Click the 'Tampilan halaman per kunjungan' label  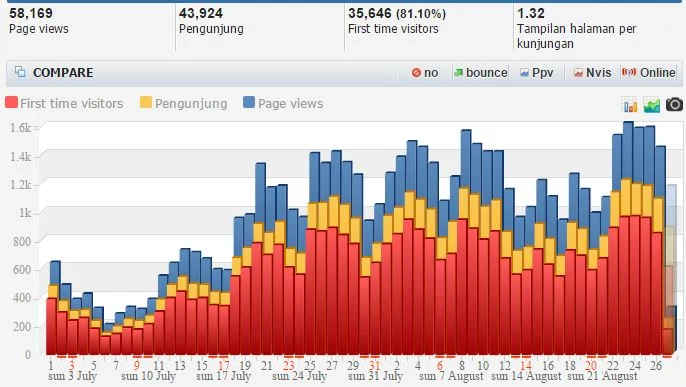(576, 36)
